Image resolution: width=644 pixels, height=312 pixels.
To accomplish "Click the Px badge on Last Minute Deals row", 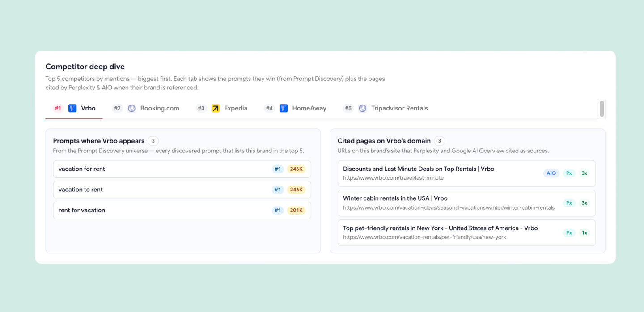I will click(569, 173).
